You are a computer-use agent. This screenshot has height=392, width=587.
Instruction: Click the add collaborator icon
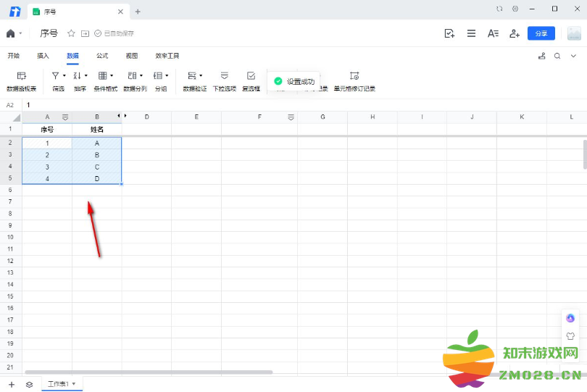tap(515, 33)
